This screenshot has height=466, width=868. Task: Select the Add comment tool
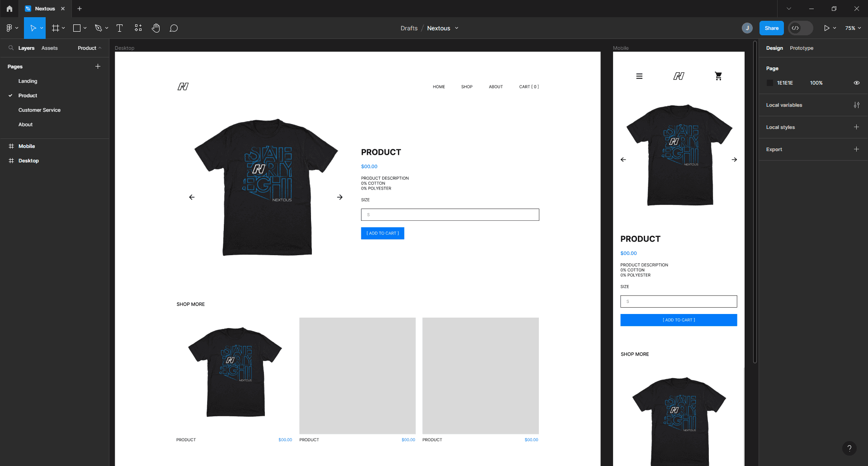[x=174, y=28]
